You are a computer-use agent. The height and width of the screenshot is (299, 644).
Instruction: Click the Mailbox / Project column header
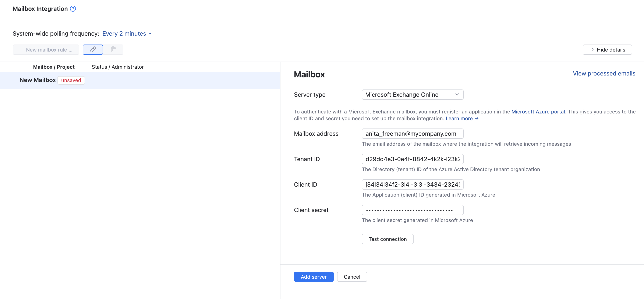point(54,67)
